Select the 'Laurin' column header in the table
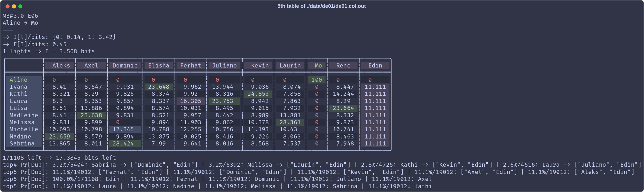The image size is (644, 192). tap(290, 65)
